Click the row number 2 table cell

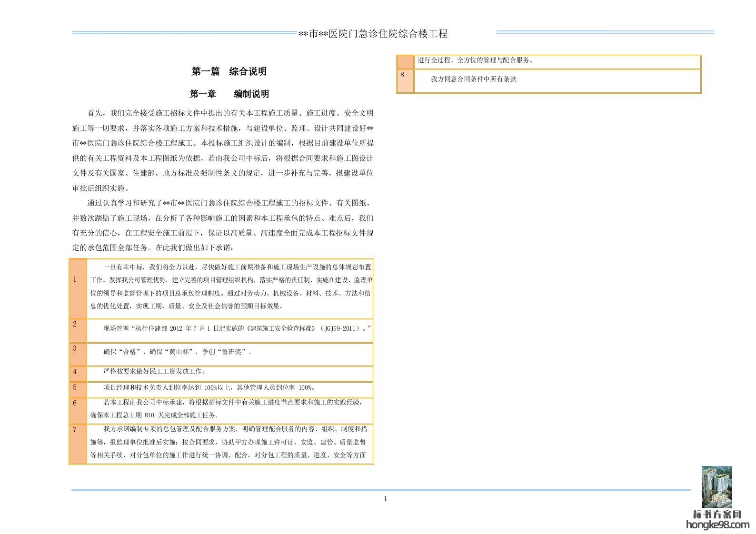pyautogui.click(x=78, y=330)
